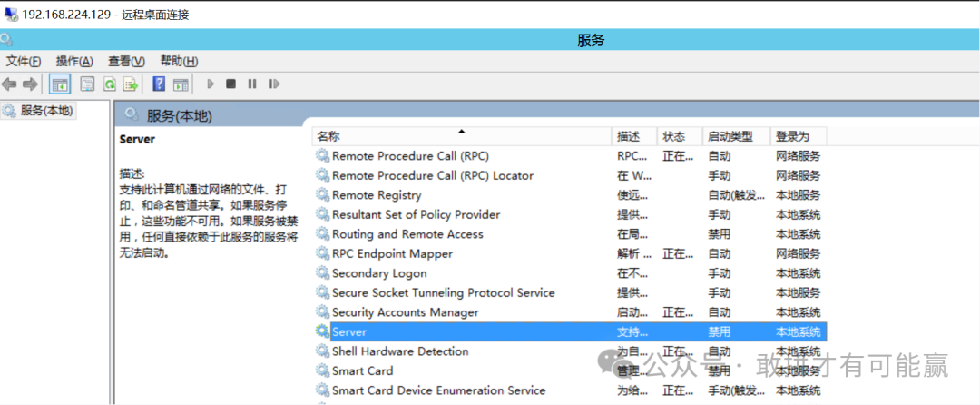Open the 操作(A) menu

[74, 61]
